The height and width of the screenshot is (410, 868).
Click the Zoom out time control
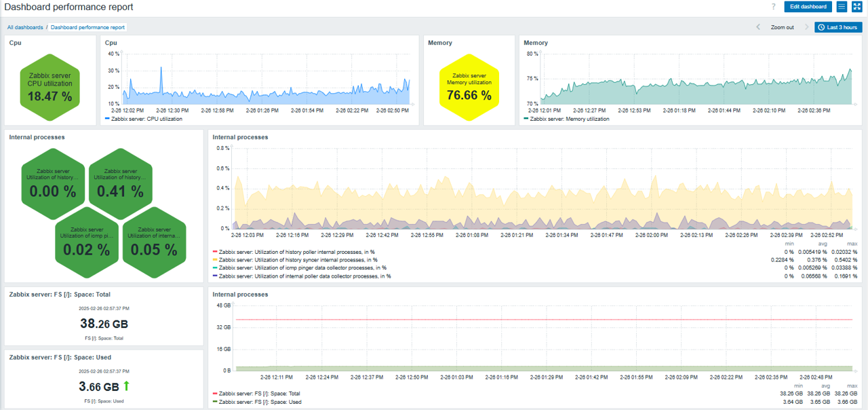pos(783,27)
